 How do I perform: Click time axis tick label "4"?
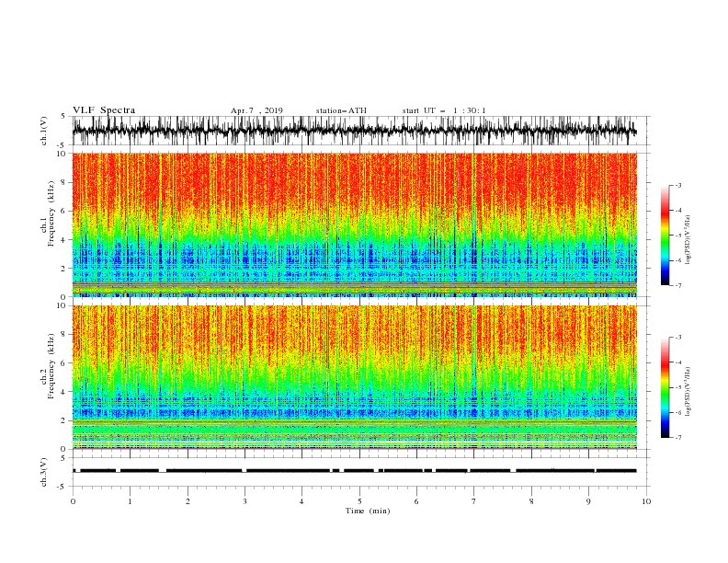point(301,501)
